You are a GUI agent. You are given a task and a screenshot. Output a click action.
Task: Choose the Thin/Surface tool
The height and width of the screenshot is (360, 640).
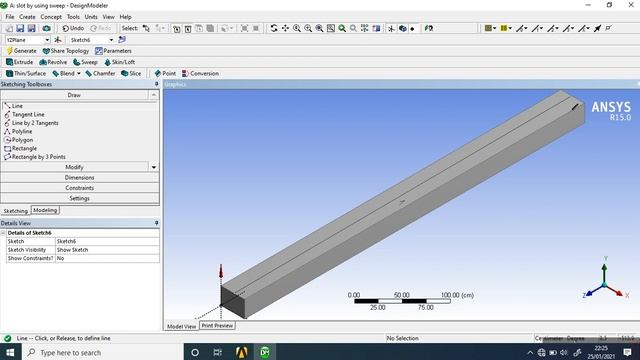26,73
